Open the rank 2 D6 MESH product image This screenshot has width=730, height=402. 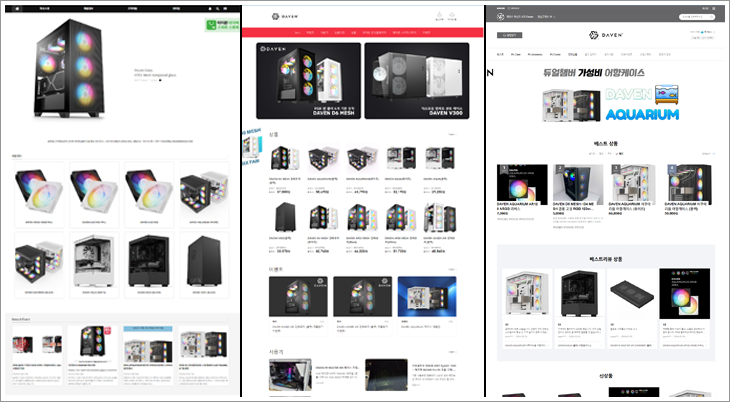578,183
